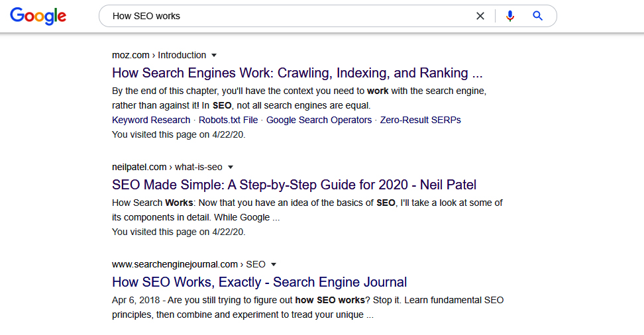
Task: Click the Search Engine Journal snippet text
Action: coord(307,307)
